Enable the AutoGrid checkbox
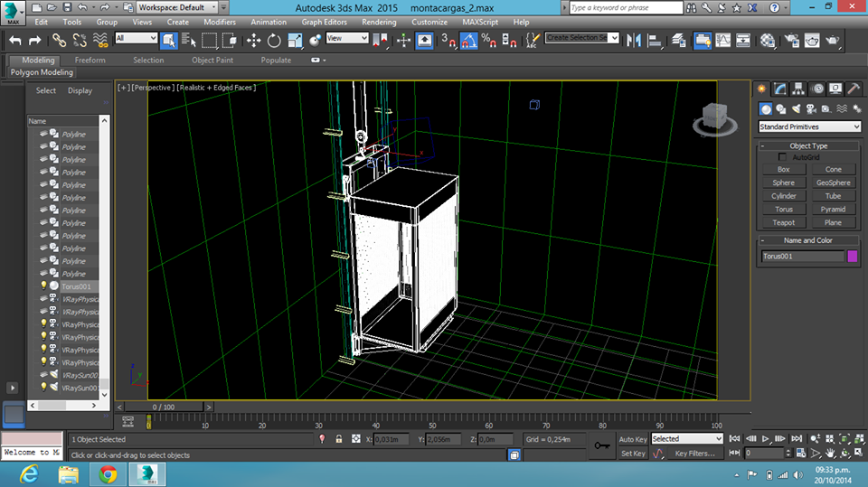This screenshot has height=487, width=868. pyautogui.click(x=783, y=157)
